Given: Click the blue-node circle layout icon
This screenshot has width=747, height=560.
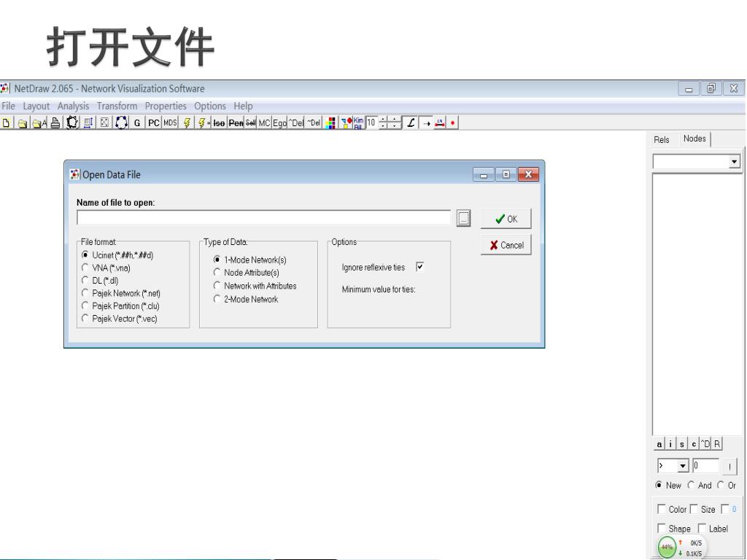Looking at the screenshot, I should tap(122, 122).
